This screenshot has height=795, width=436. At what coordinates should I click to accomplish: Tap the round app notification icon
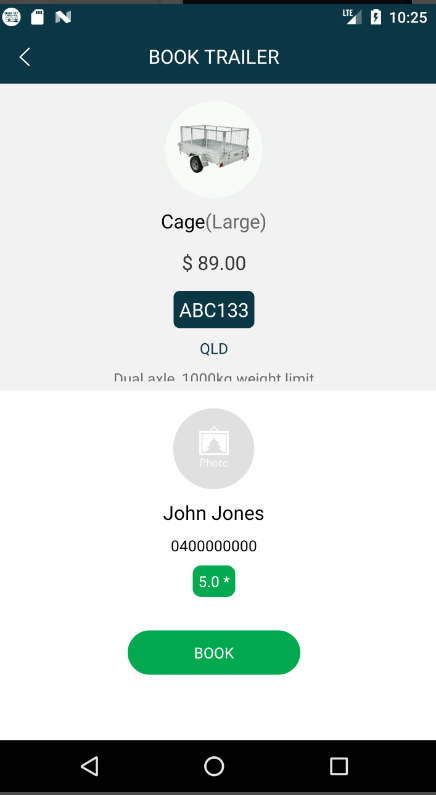(11, 17)
